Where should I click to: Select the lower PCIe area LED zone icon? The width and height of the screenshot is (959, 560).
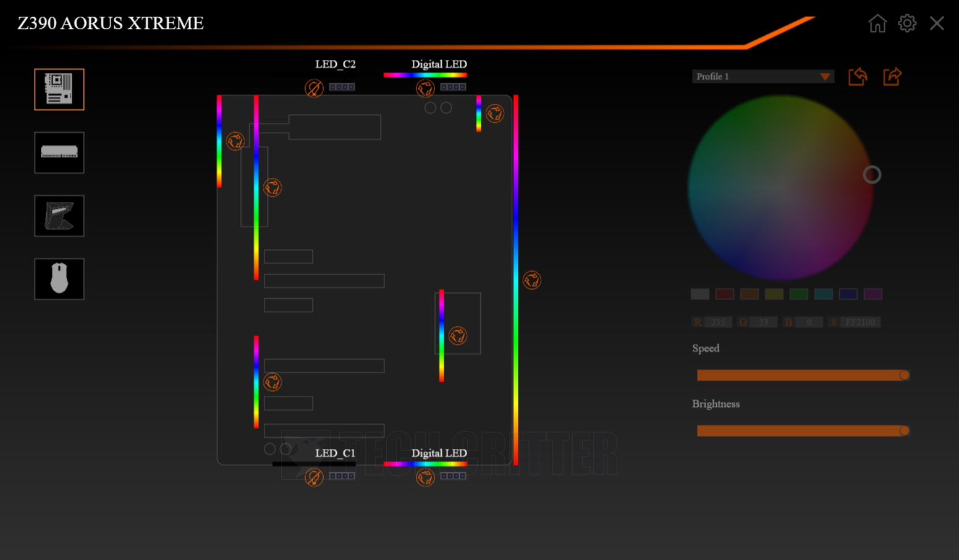click(x=272, y=382)
